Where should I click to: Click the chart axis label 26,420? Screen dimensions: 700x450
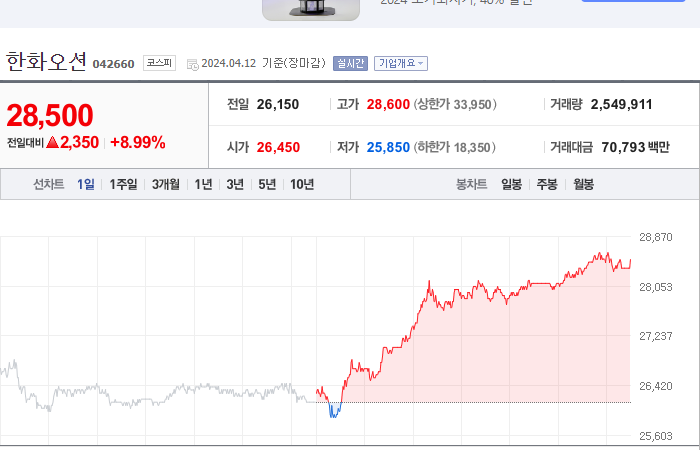[655, 386]
